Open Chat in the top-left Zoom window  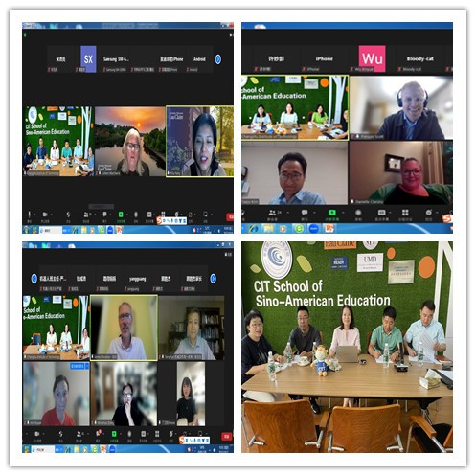[104, 215]
